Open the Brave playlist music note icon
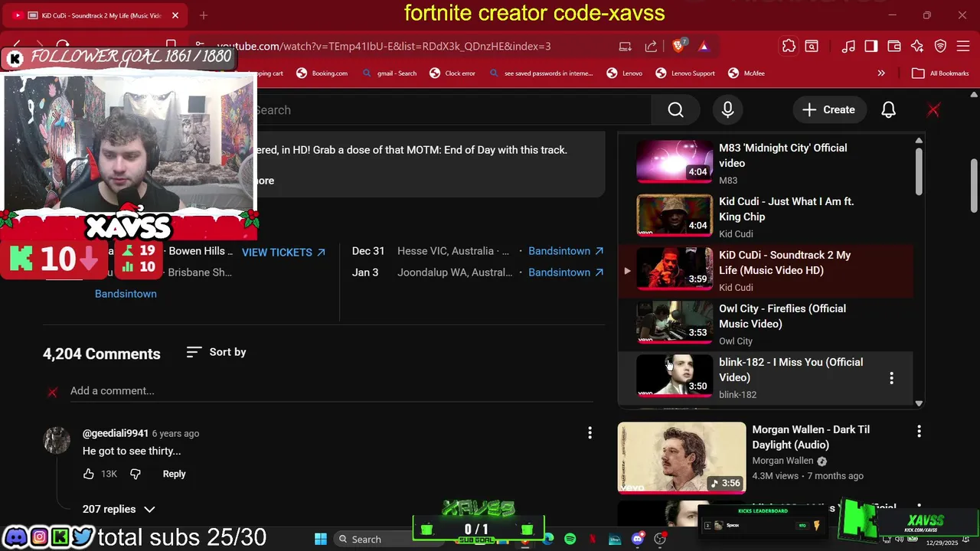The width and height of the screenshot is (980, 551). 848,46
